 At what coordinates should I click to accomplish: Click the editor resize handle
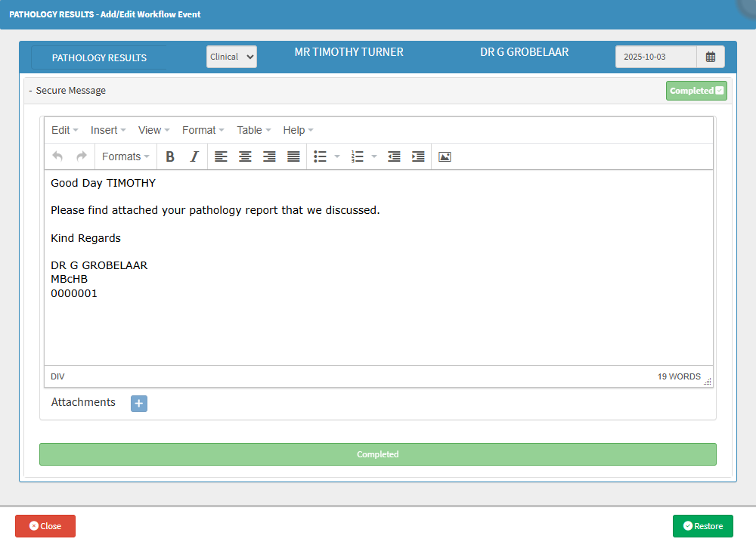point(708,381)
